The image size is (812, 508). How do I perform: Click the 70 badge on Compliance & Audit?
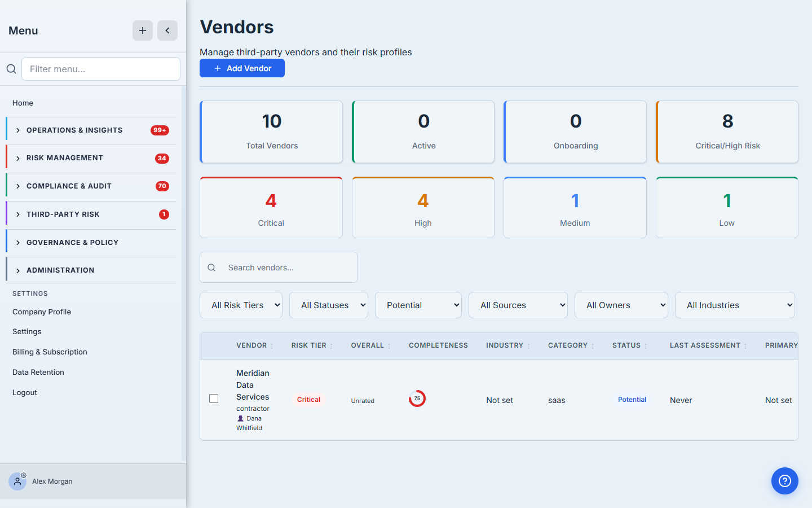point(162,186)
